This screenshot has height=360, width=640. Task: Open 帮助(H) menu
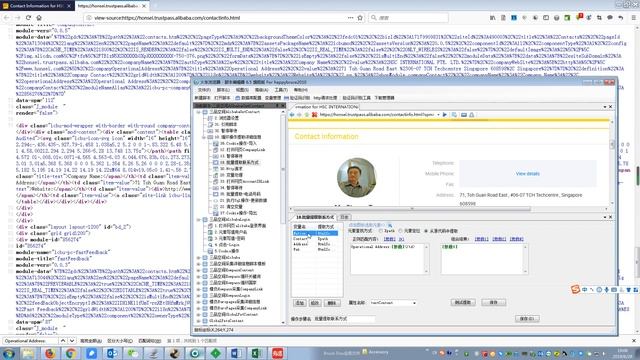(300, 90)
